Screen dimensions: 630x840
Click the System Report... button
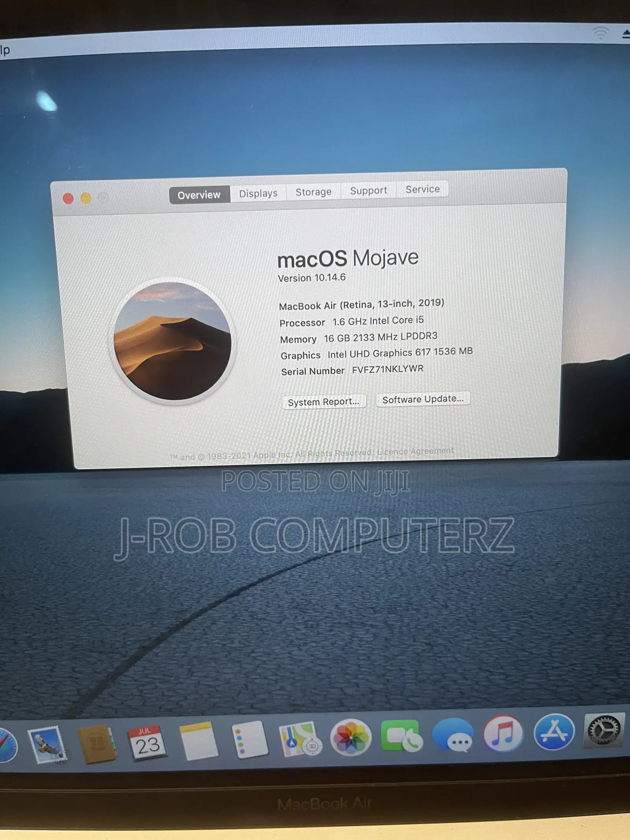(x=324, y=402)
